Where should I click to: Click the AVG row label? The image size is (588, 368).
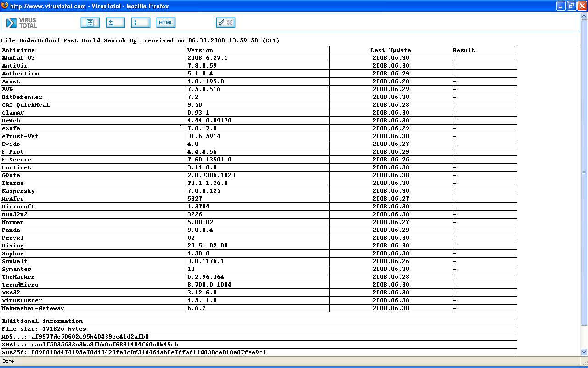(7, 89)
